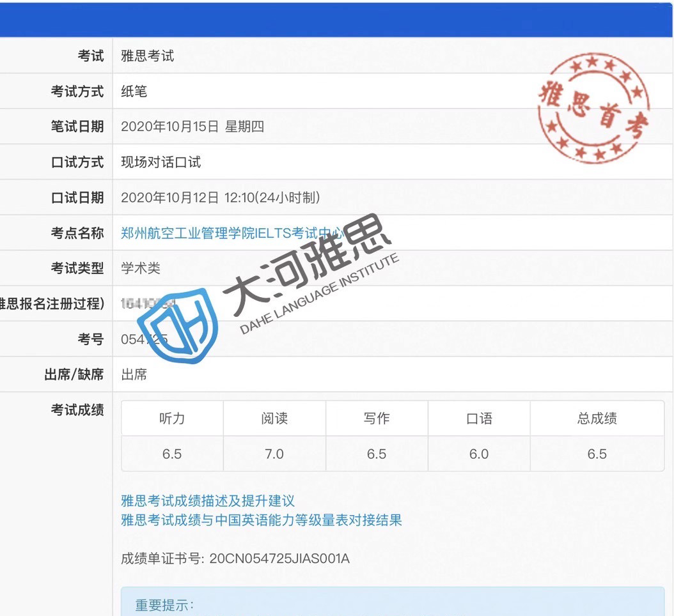
Task: Click the '写作' column header
Action: (377, 419)
